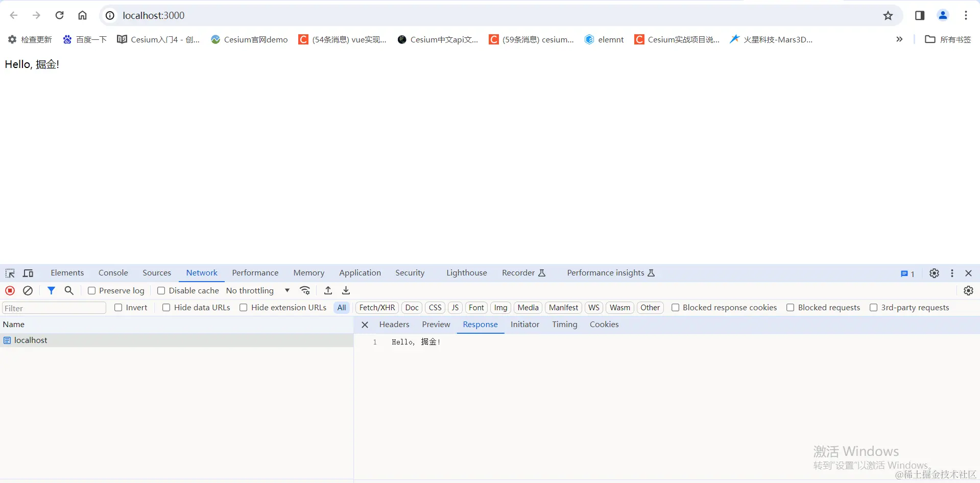Stop recording the network log
Screen dimensions: 980x483
tap(10, 290)
